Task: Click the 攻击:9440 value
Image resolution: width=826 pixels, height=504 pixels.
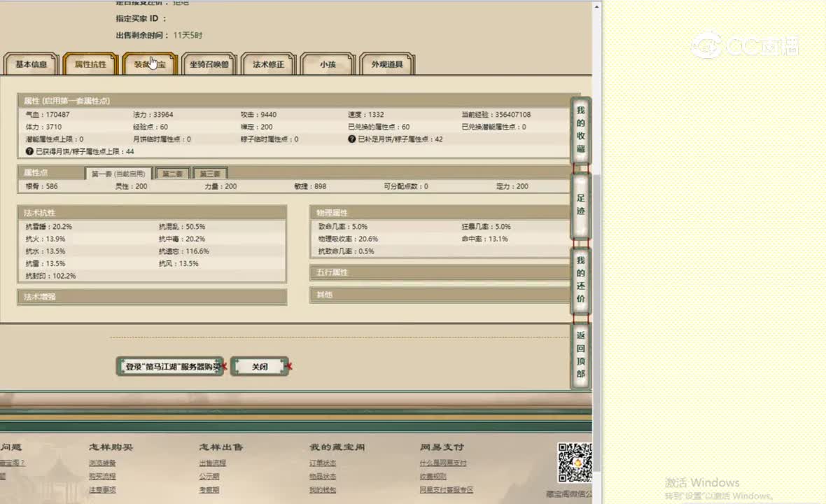Action: 258,114
